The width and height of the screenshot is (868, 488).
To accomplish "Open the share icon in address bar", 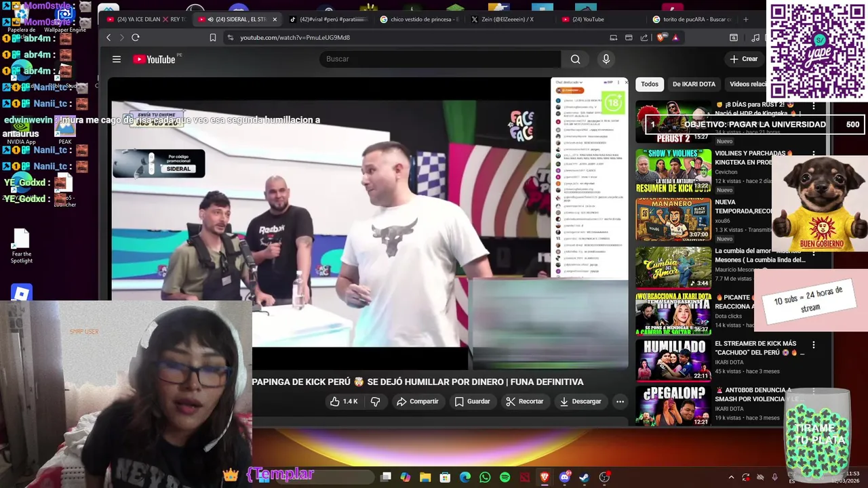I will [644, 37].
